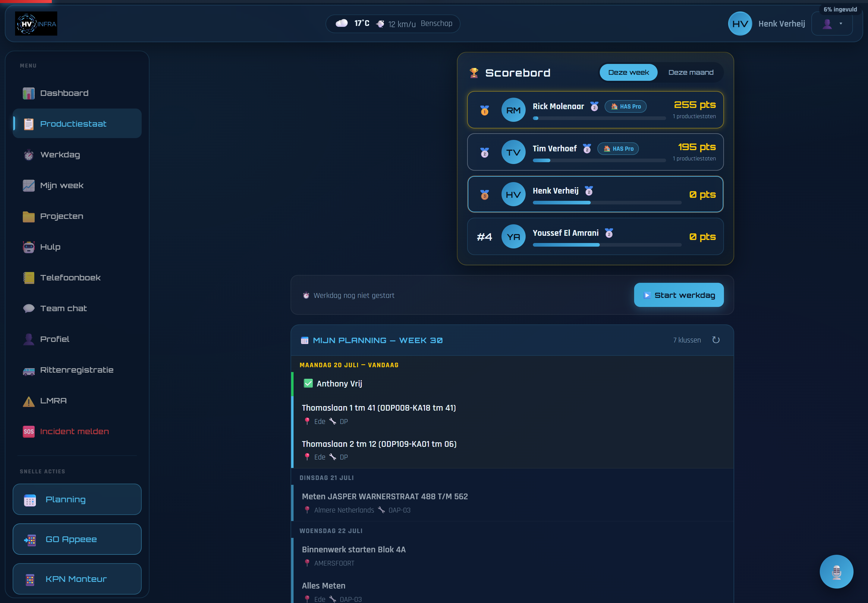Click the 195 pts score
Viewport: 868px width, 603px height.
697,147
